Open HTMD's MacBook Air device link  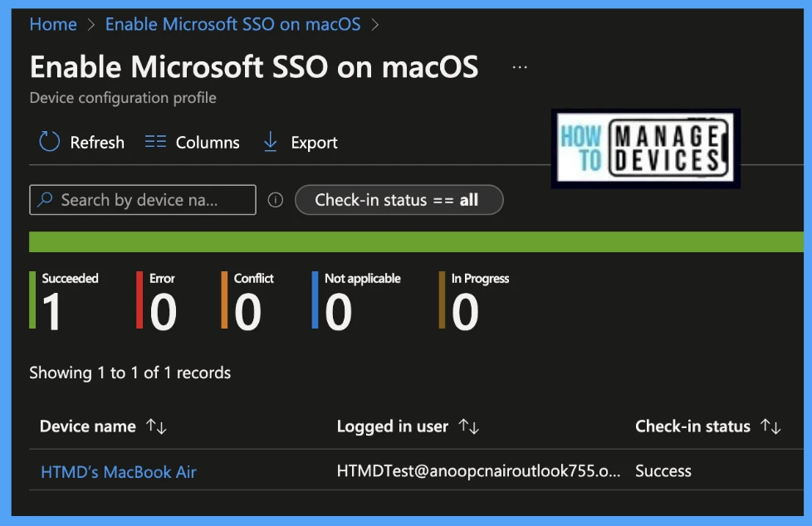119,471
